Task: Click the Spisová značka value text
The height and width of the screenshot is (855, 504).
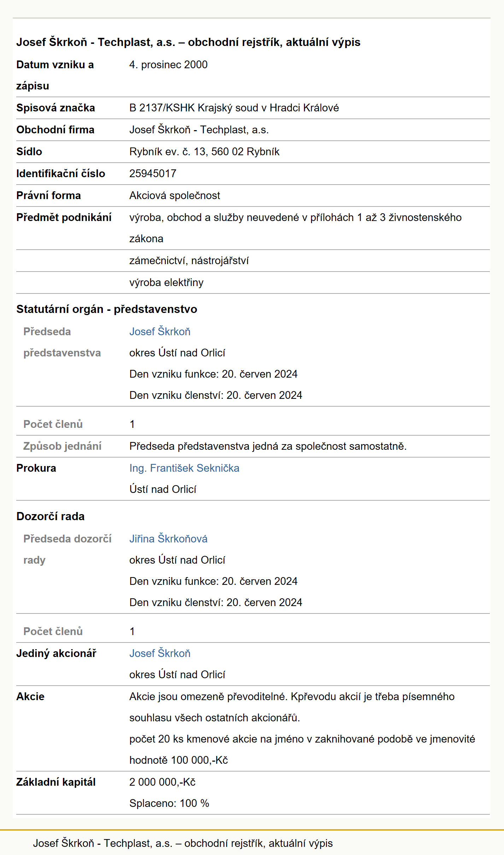Action: (234, 108)
